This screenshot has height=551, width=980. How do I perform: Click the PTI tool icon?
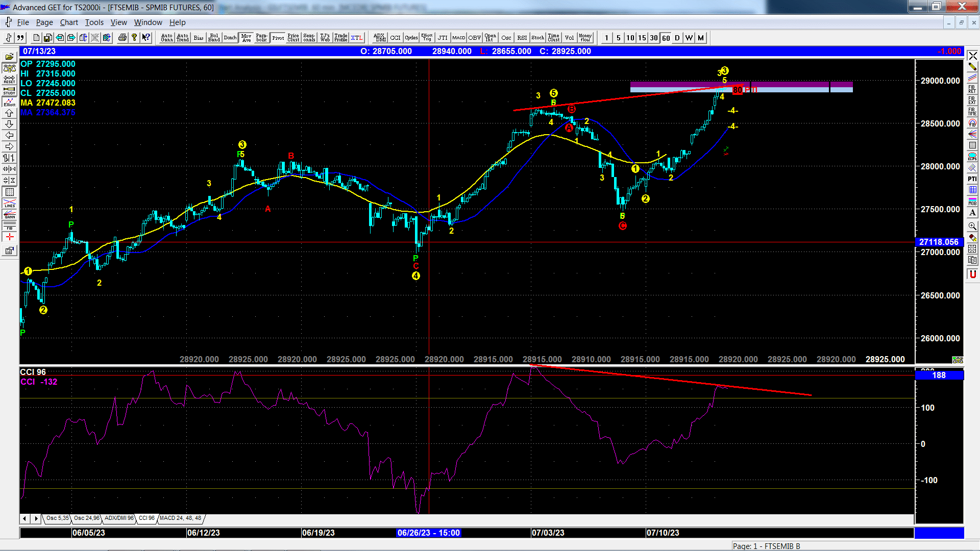(972, 179)
